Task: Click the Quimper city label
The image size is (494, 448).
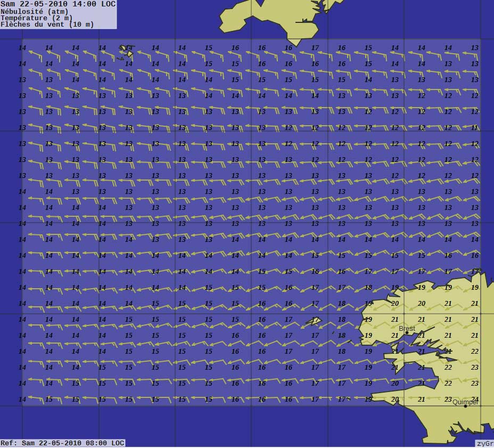Action: point(464,402)
